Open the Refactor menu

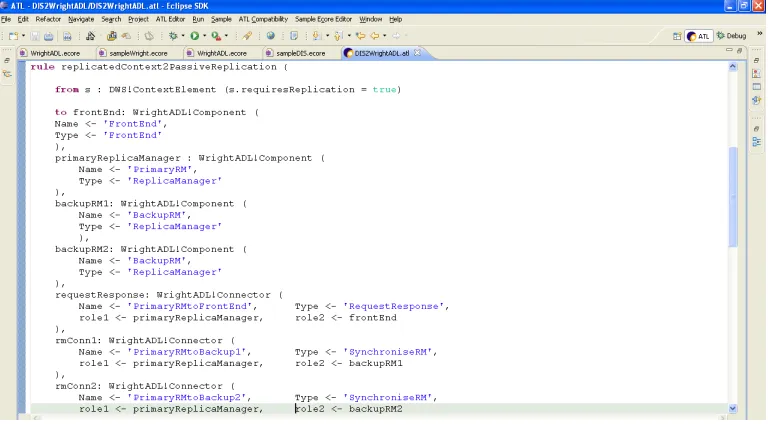pyautogui.click(x=48, y=19)
